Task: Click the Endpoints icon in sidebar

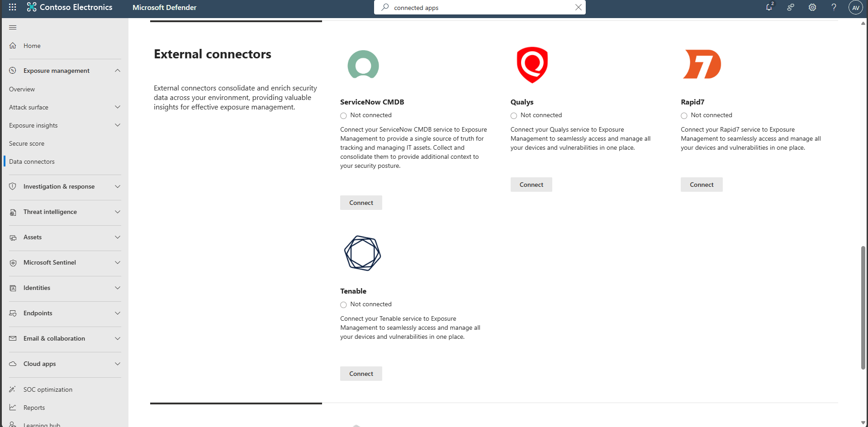Action: pos(13,313)
